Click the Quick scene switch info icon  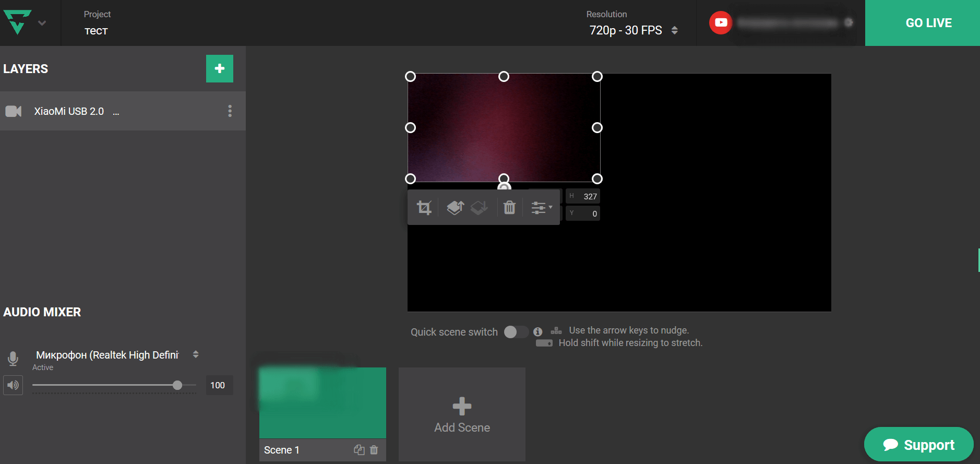538,332
